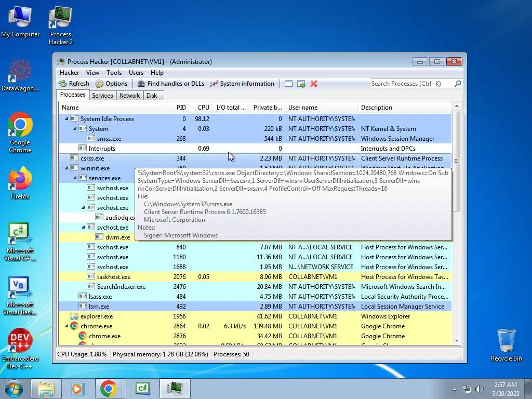
Task: Click the find window and thread icon
Action: (301, 84)
